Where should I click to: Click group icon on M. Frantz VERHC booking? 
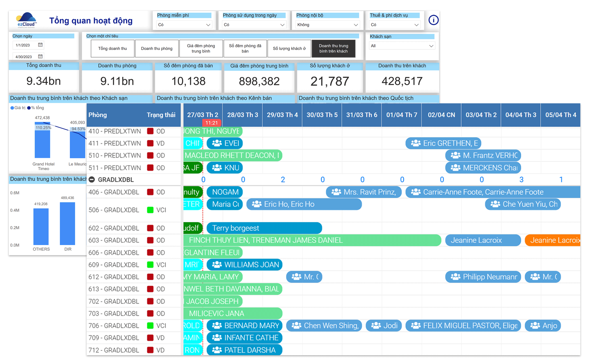(x=455, y=156)
